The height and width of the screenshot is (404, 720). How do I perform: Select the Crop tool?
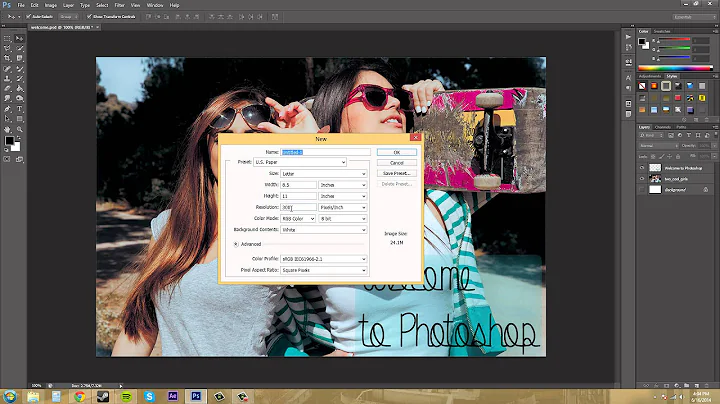tap(7, 58)
